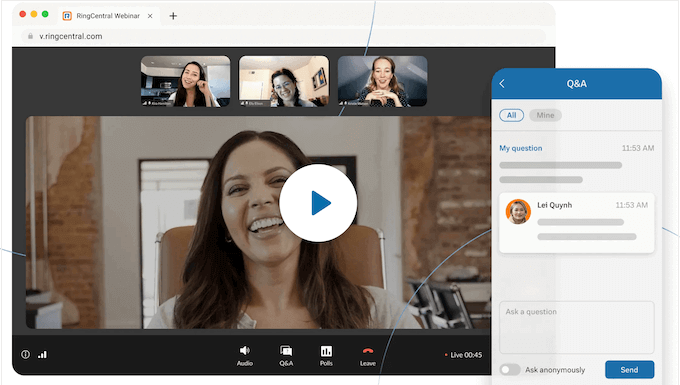Open the meeting info icon at bottom left
Screen dimensions: 680x385
pyautogui.click(x=26, y=355)
